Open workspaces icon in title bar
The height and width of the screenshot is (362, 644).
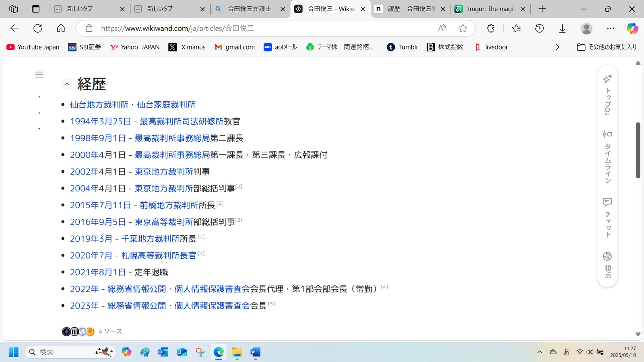click(14, 9)
